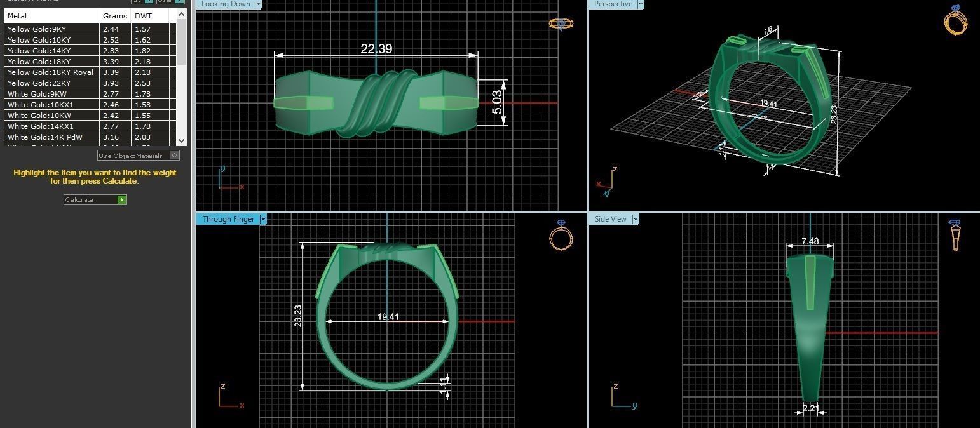Screen dimensions: 980x428
Task: Activate the Through Finger viewport title
Action: tap(228, 219)
